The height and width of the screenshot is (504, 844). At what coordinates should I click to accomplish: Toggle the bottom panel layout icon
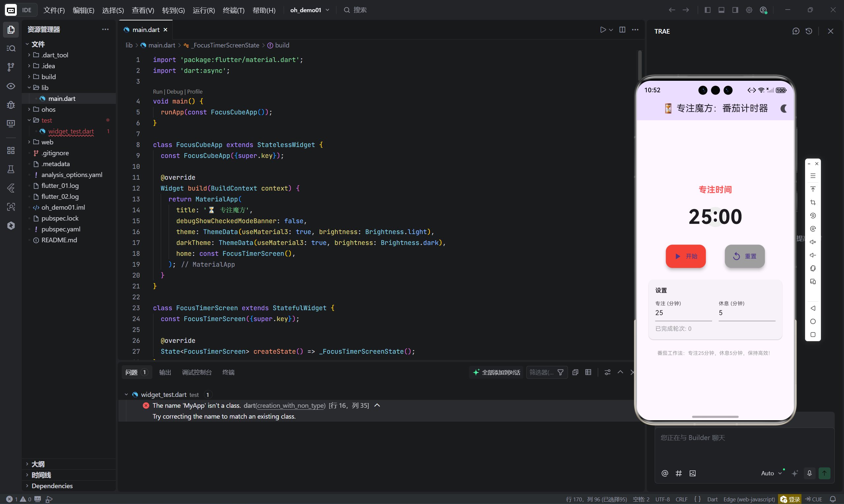click(x=721, y=10)
